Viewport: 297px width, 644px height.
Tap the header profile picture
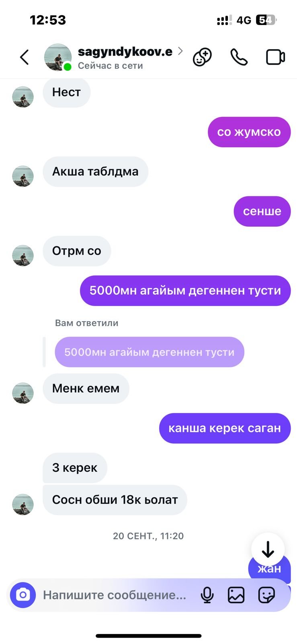pyautogui.click(x=58, y=57)
